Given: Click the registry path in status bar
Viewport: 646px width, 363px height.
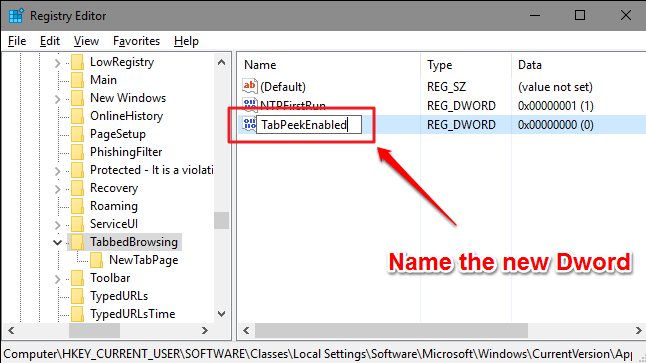Looking at the screenshot, I should (x=317, y=354).
